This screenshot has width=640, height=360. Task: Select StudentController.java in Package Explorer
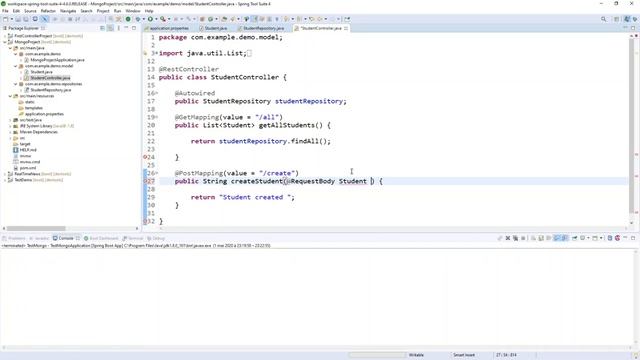pos(50,78)
